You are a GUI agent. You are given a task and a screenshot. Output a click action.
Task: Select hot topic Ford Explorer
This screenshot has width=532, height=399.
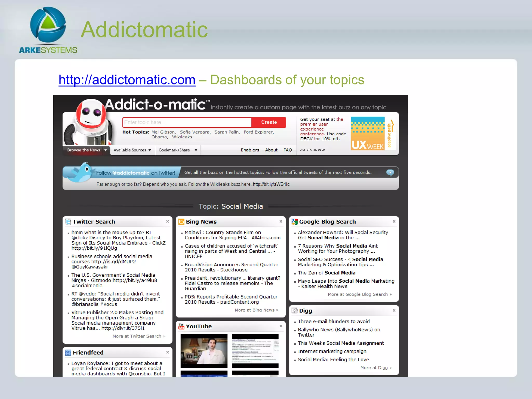click(x=259, y=132)
